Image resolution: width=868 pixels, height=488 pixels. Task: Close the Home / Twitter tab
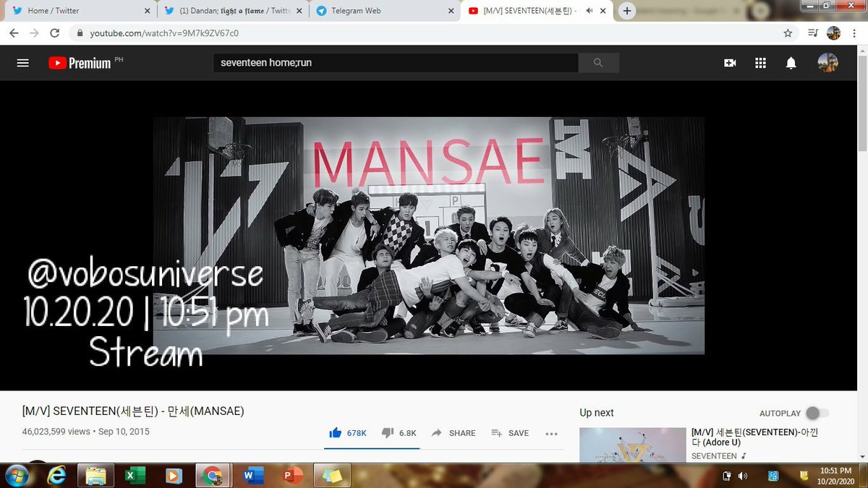(148, 11)
